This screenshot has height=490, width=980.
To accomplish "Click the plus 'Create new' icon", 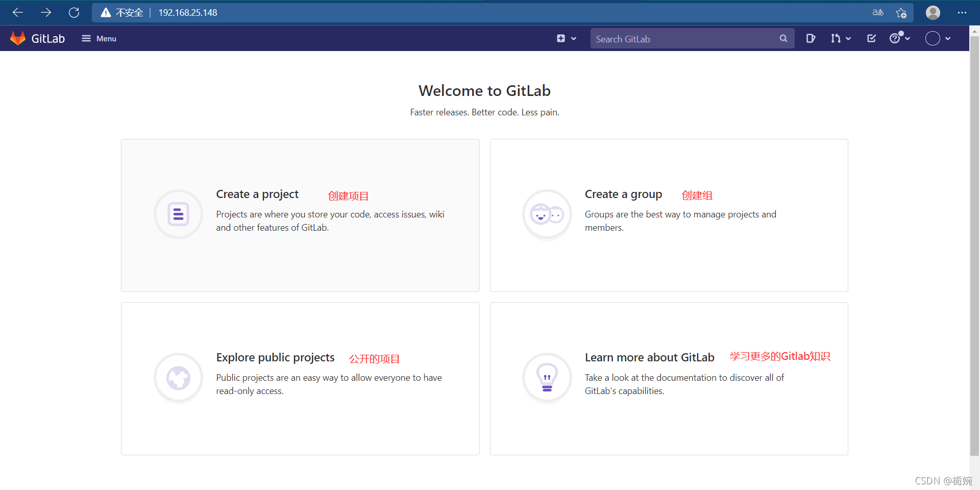I will 561,38.
